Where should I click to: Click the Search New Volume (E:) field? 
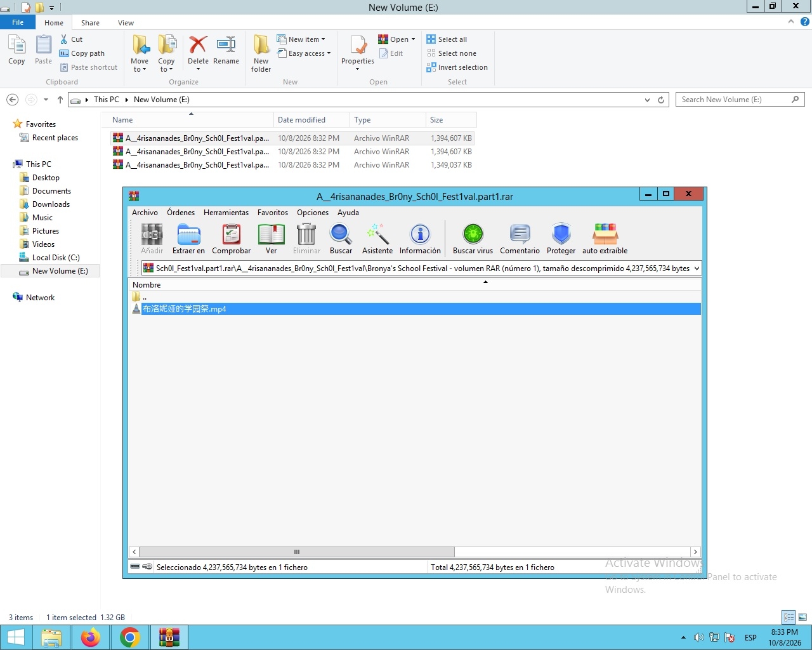[740, 100]
